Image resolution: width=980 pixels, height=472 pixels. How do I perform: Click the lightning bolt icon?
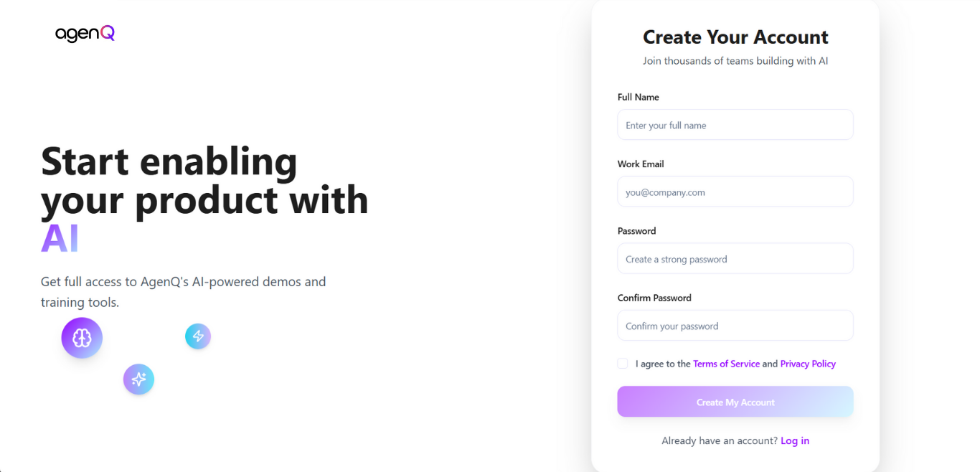click(198, 336)
